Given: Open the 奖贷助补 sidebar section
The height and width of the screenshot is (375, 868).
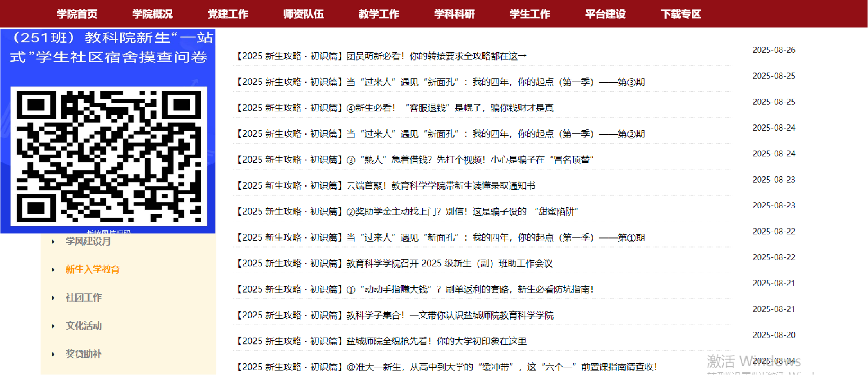Looking at the screenshot, I should point(84,354).
